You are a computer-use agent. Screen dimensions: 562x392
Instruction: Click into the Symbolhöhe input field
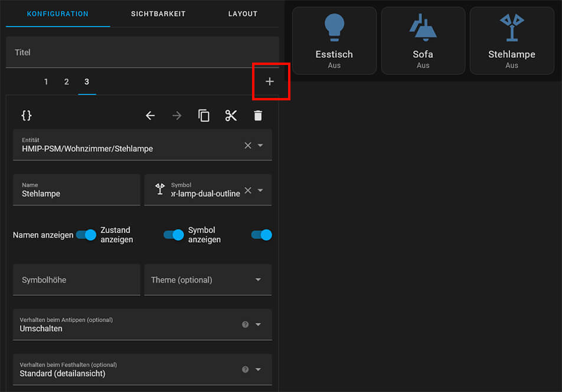76,280
